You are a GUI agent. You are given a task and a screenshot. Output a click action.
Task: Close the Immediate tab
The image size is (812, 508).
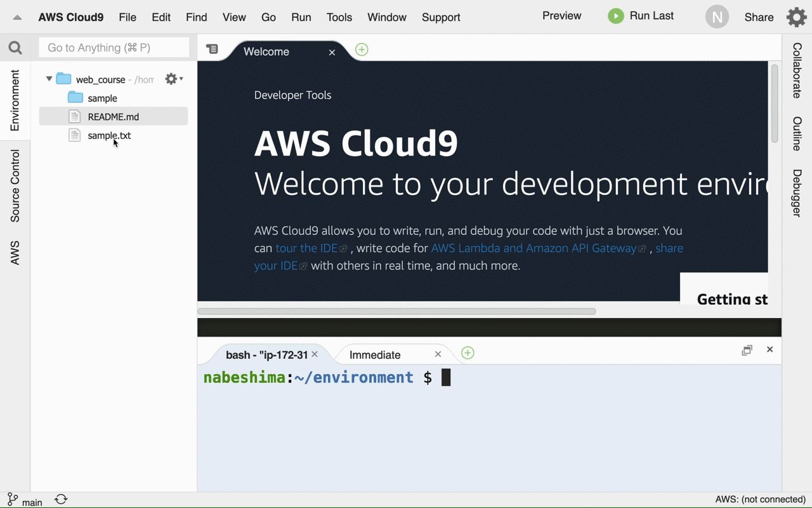coord(438,354)
